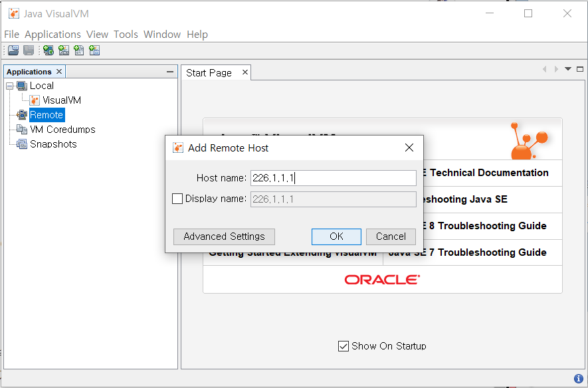The height and width of the screenshot is (388, 588).
Task: Click the VM Coredumps tree icon
Action: pyautogui.click(x=22, y=130)
